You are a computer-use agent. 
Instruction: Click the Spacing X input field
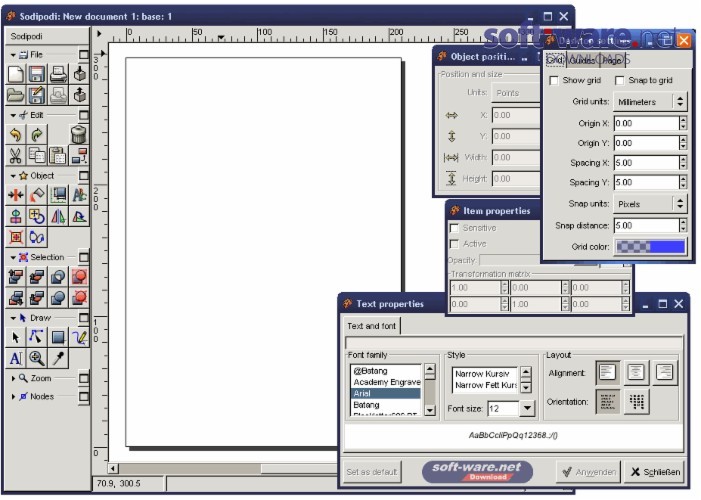click(646, 163)
